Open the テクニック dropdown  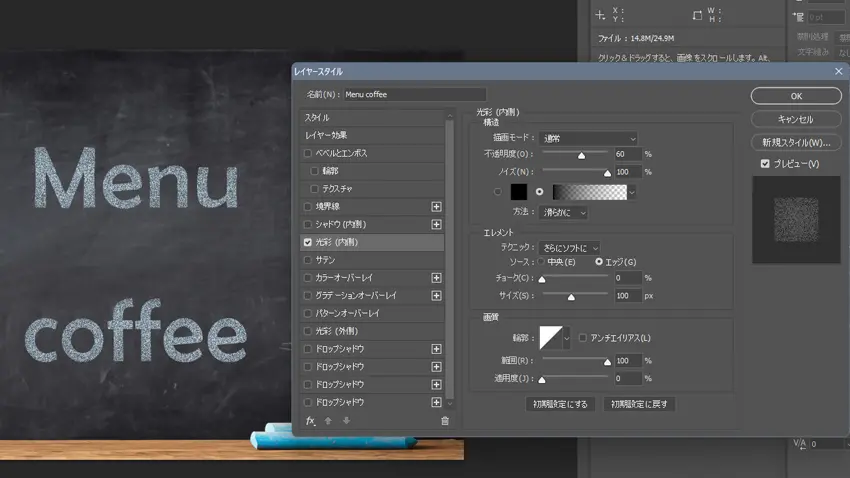pyautogui.click(x=570, y=247)
